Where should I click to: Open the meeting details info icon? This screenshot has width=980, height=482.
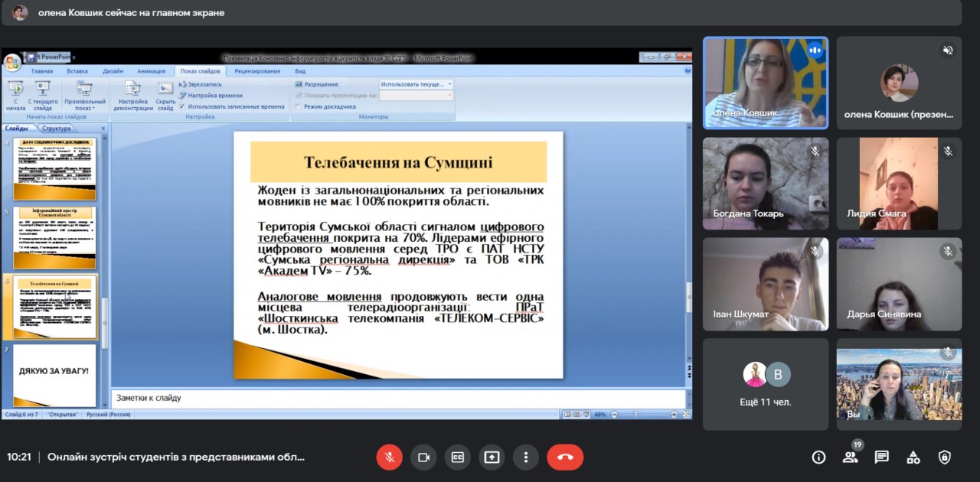click(x=818, y=457)
